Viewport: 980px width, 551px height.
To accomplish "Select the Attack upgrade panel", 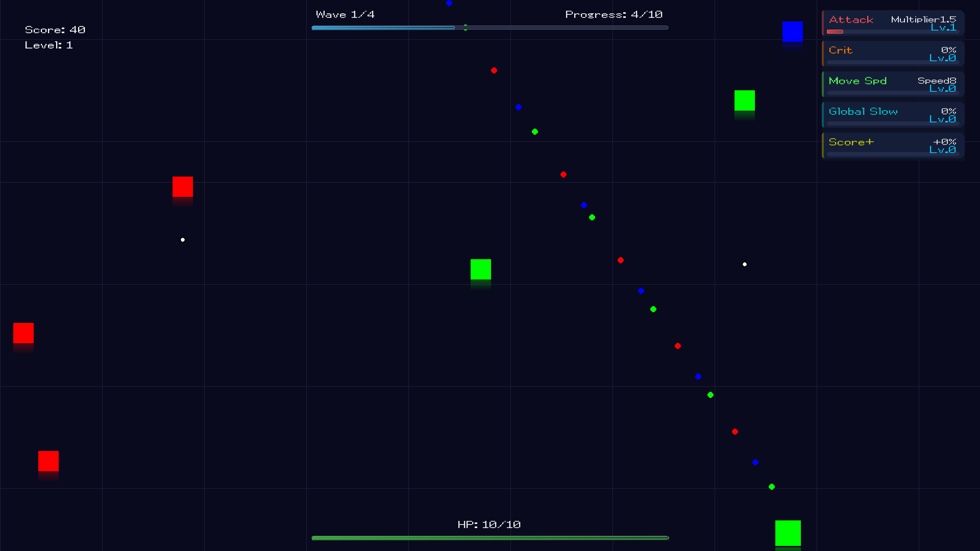I will point(892,23).
